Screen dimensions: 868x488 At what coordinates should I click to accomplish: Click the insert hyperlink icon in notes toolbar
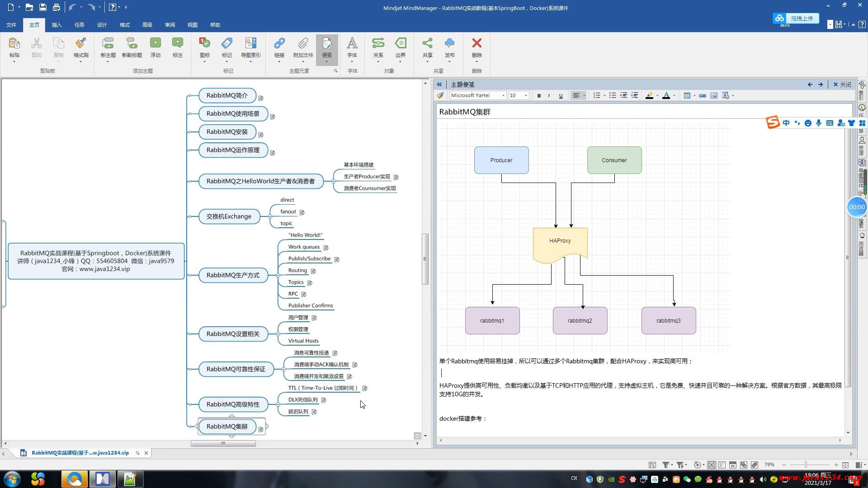pyautogui.click(x=703, y=95)
